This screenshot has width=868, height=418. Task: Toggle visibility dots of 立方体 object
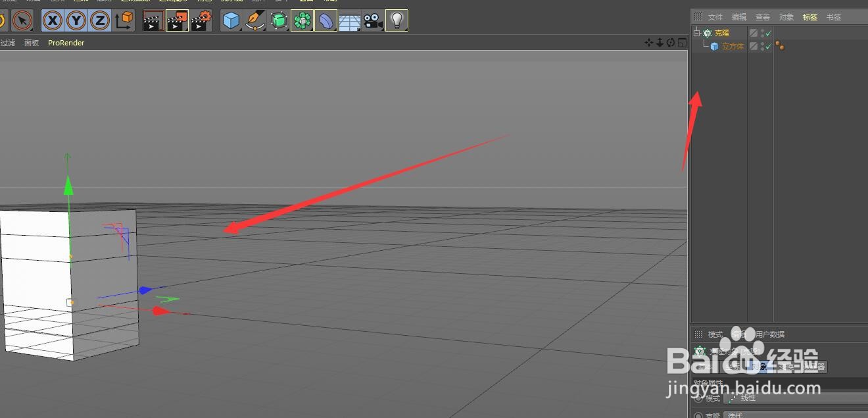click(762, 46)
